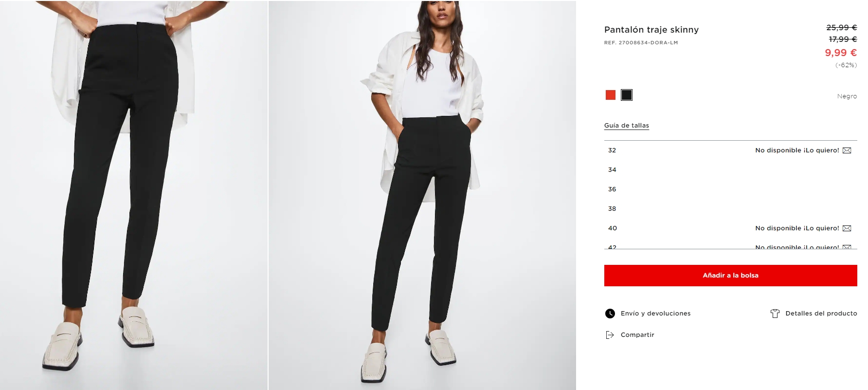The image size is (868, 390).
Task: Open the Guía de tallas link
Action: click(x=627, y=126)
